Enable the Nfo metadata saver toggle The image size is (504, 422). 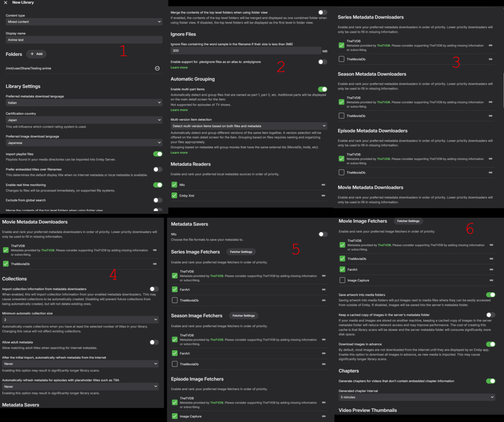pyautogui.click(x=323, y=234)
